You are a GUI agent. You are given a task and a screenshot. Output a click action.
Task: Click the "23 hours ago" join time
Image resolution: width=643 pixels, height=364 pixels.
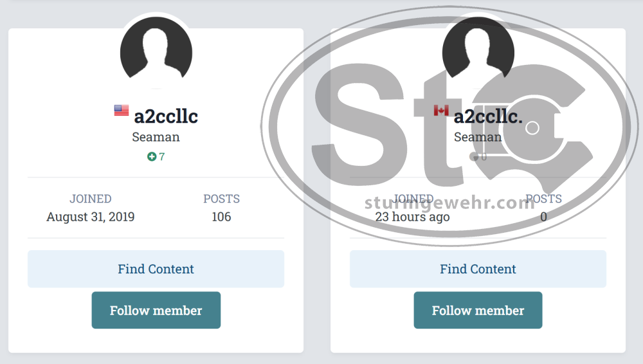(413, 217)
